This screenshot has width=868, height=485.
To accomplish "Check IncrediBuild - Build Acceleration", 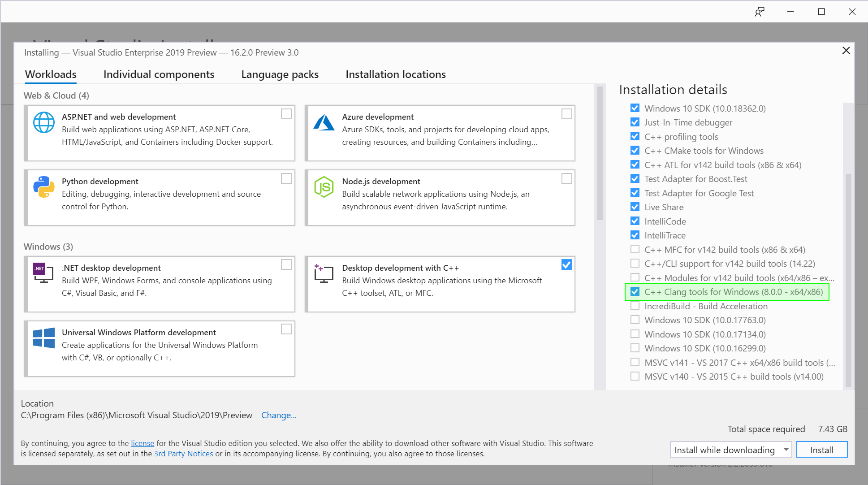I will tap(635, 306).
